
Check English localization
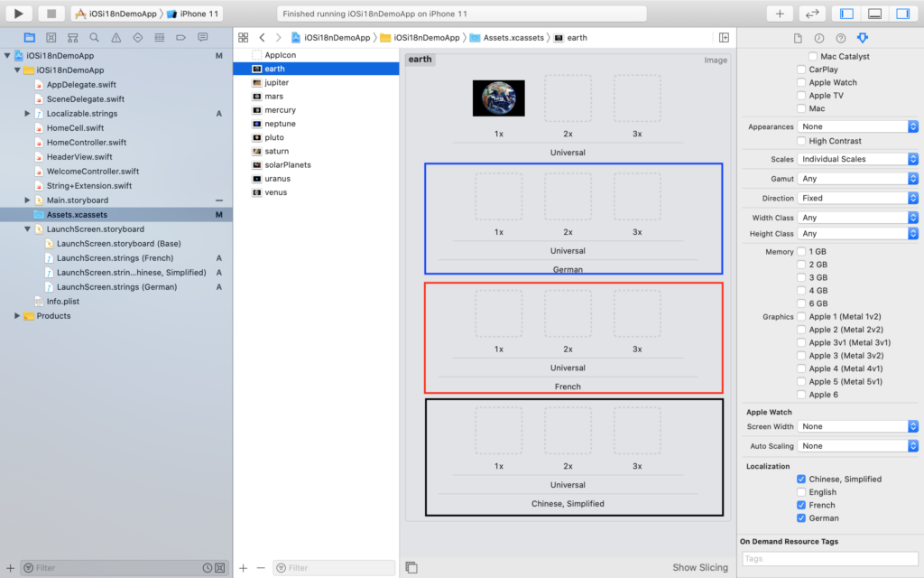[801, 492]
